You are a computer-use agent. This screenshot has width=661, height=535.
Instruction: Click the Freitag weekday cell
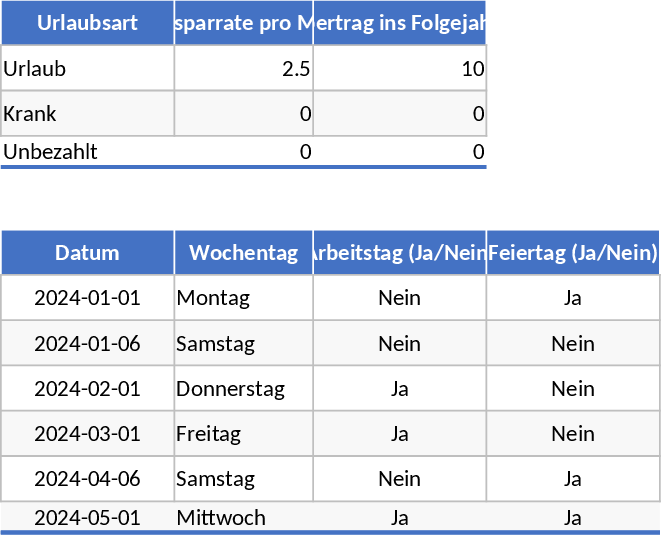243,434
